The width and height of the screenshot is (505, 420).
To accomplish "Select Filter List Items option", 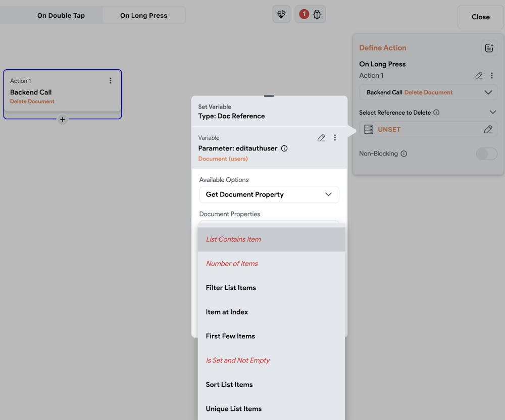I will pyautogui.click(x=231, y=288).
